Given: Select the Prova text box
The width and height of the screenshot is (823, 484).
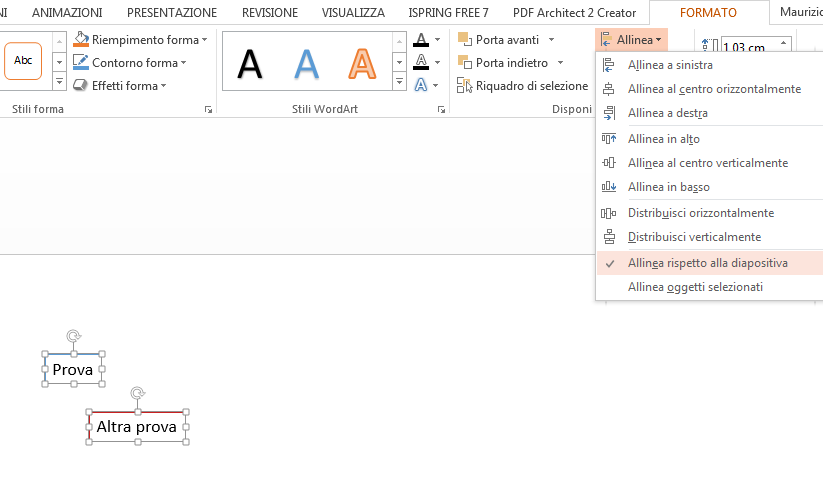Looking at the screenshot, I should [x=73, y=370].
